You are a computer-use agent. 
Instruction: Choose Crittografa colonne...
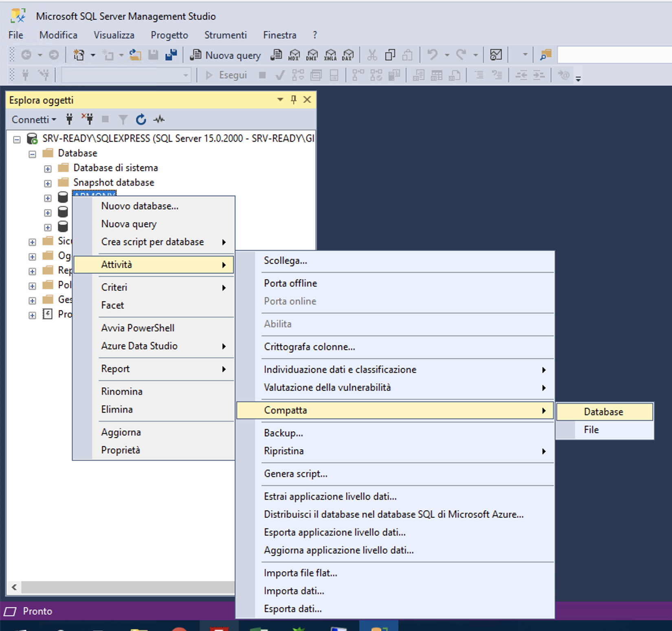coord(395,347)
